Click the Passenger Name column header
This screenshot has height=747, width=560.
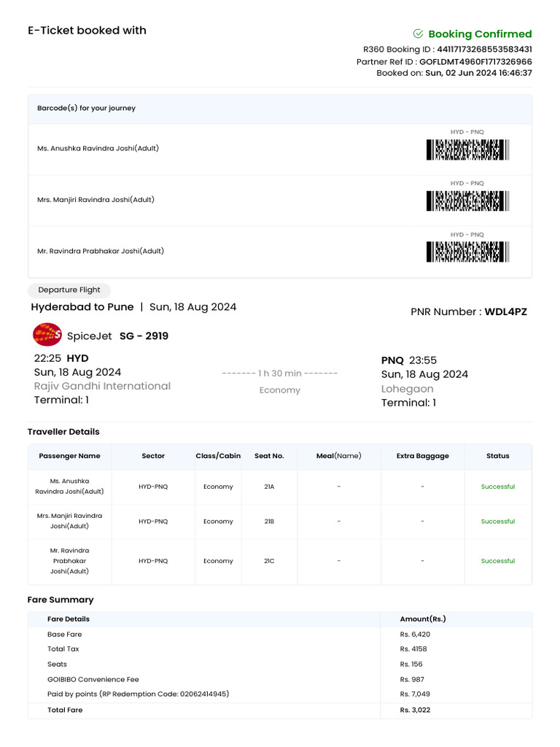point(69,456)
